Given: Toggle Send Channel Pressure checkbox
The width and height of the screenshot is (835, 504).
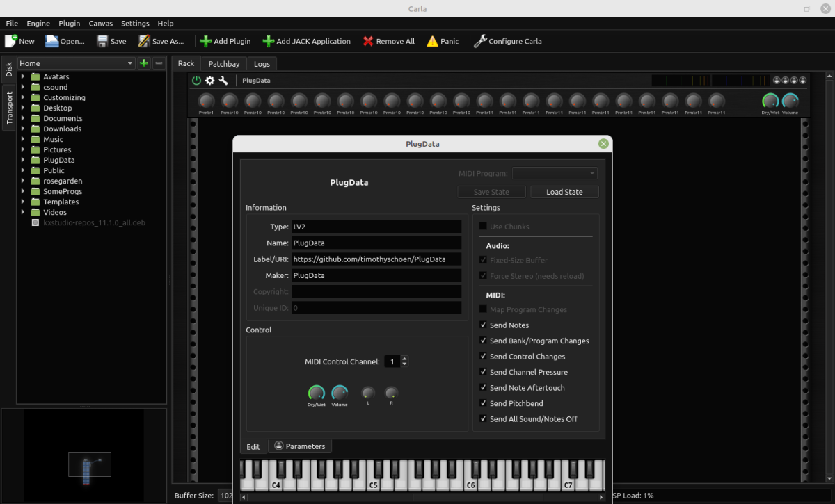Looking at the screenshot, I should click(484, 372).
